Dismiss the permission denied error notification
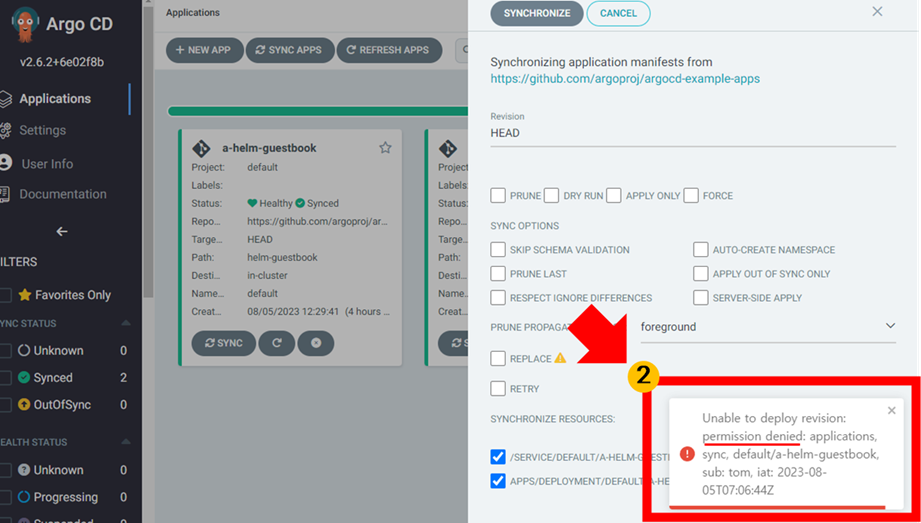This screenshot has height=523, width=921. 892,411
